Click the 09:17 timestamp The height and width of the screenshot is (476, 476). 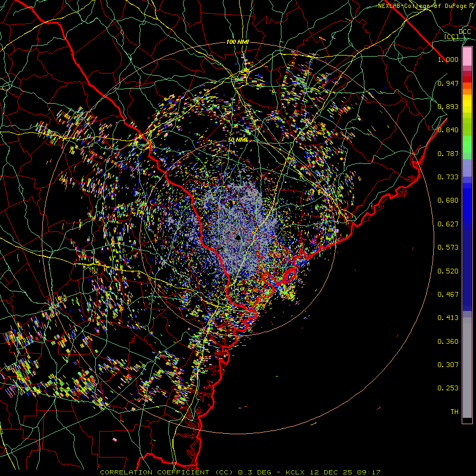coord(368,472)
